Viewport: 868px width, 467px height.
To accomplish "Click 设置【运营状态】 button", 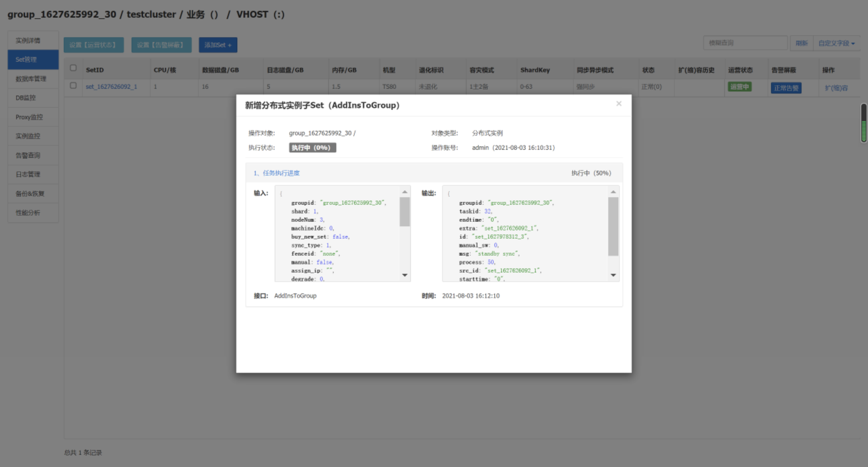I will [94, 45].
